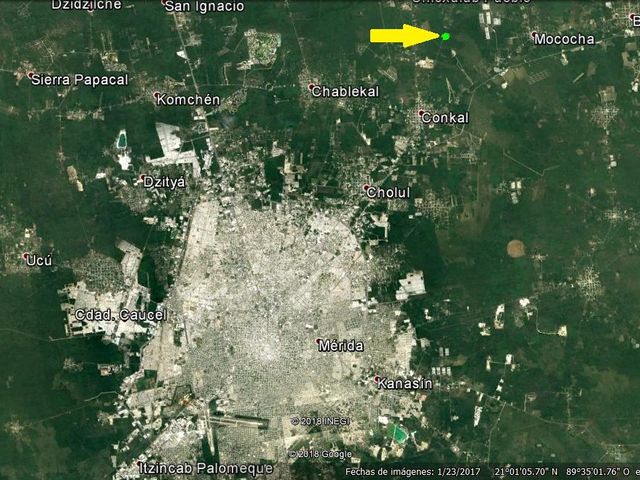640x480 pixels.
Task: Select the red marker beside Cholul
Action: (x=366, y=187)
